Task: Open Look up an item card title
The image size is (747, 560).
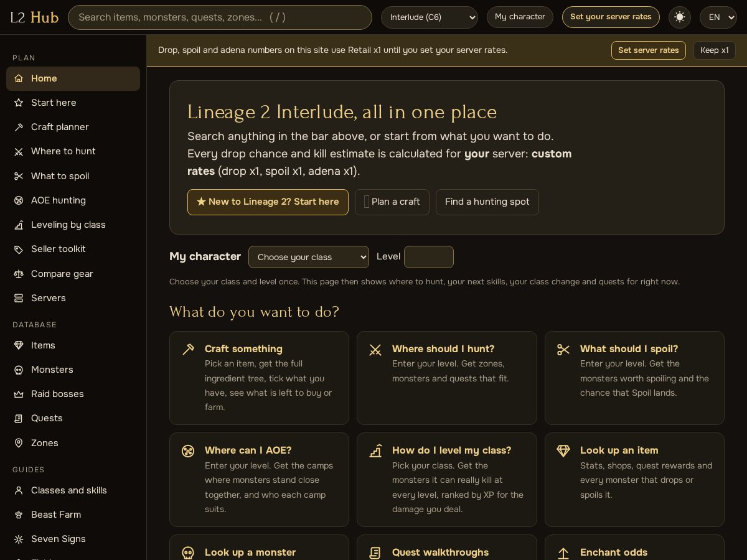Action: click(x=619, y=450)
